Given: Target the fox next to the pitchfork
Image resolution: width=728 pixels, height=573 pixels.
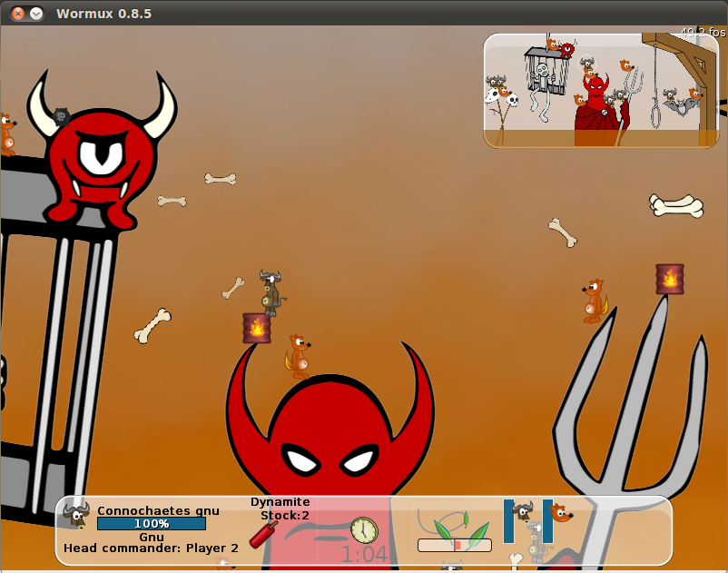Looking at the screenshot, I should click(595, 301).
